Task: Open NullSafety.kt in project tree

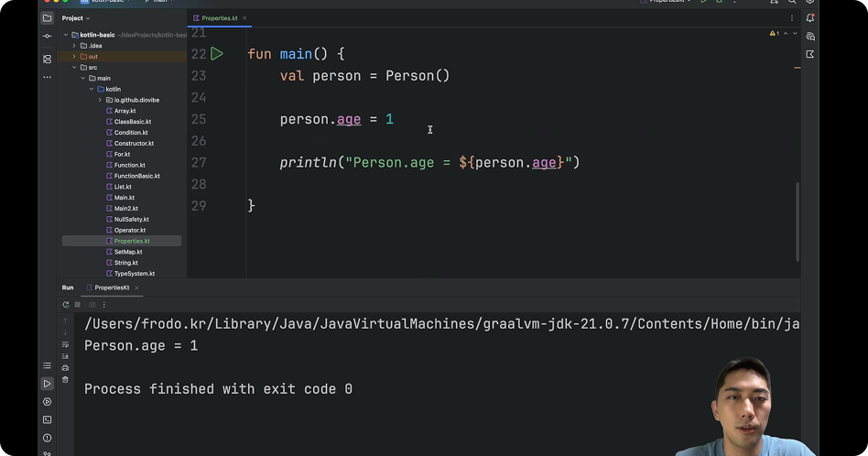Action: coord(131,220)
